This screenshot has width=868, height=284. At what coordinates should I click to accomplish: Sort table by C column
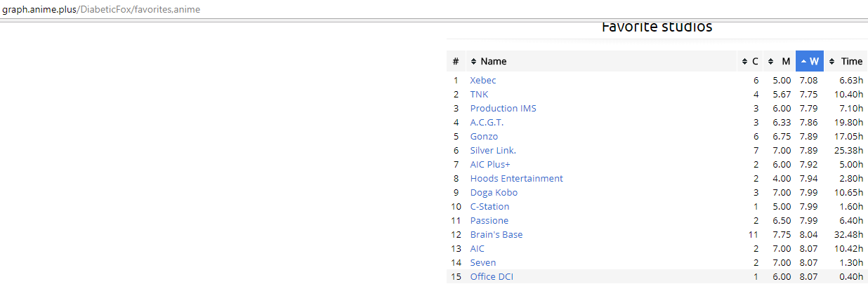click(x=750, y=61)
